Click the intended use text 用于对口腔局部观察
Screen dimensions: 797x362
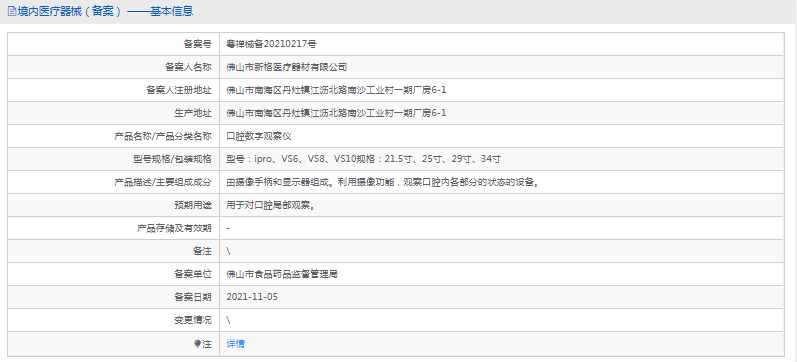(271, 205)
